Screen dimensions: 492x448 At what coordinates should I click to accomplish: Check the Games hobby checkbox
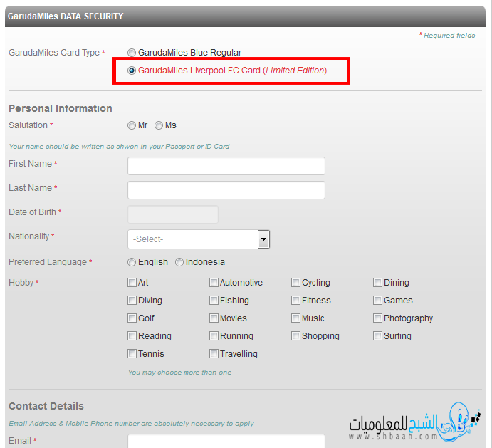point(377,301)
